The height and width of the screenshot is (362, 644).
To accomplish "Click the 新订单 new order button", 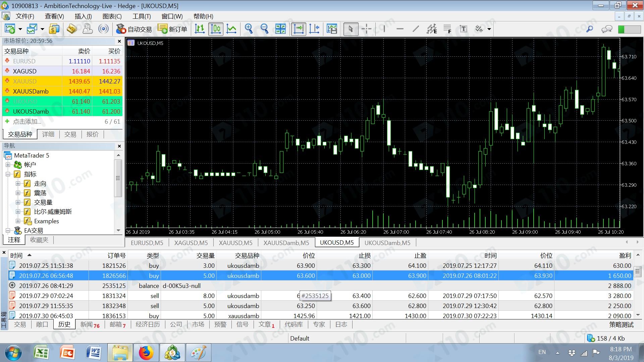I will coord(172,29).
